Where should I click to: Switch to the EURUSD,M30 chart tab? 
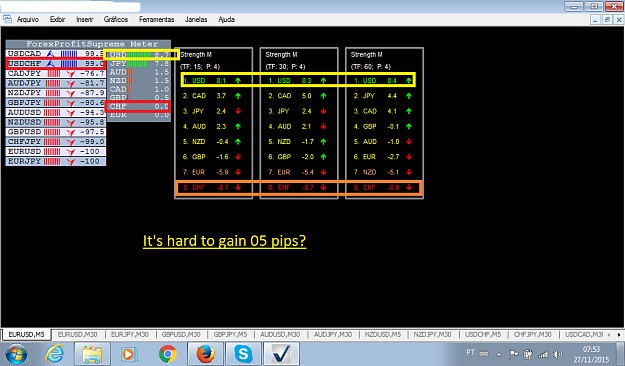pyautogui.click(x=78, y=335)
